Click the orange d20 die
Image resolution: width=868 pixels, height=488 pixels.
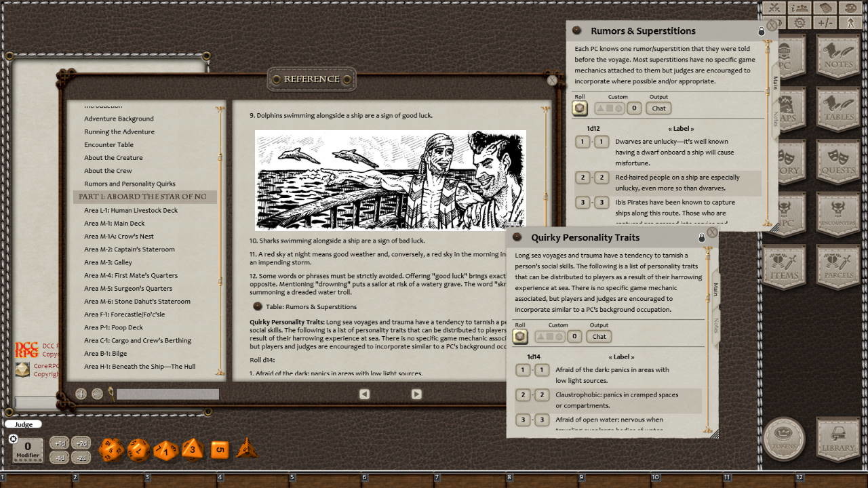111,449
